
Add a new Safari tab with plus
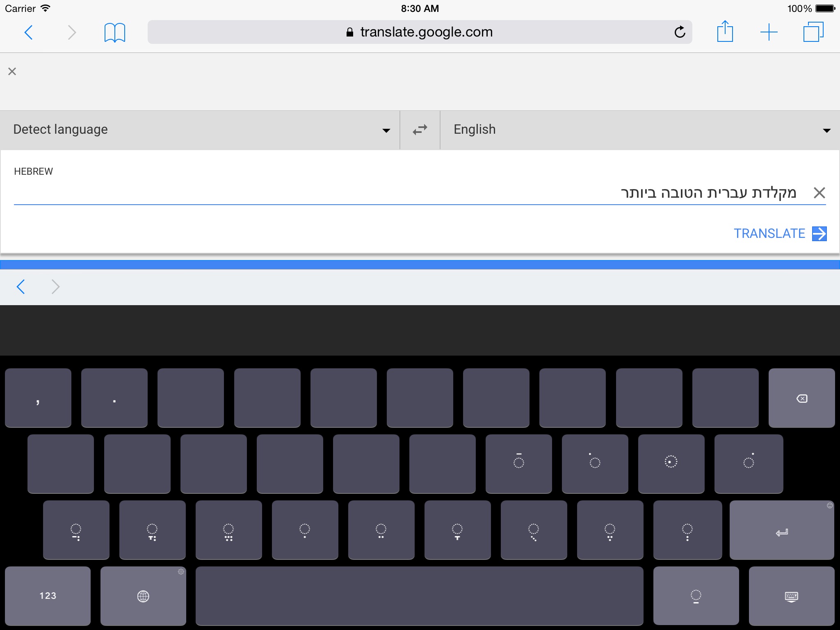[769, 32]
